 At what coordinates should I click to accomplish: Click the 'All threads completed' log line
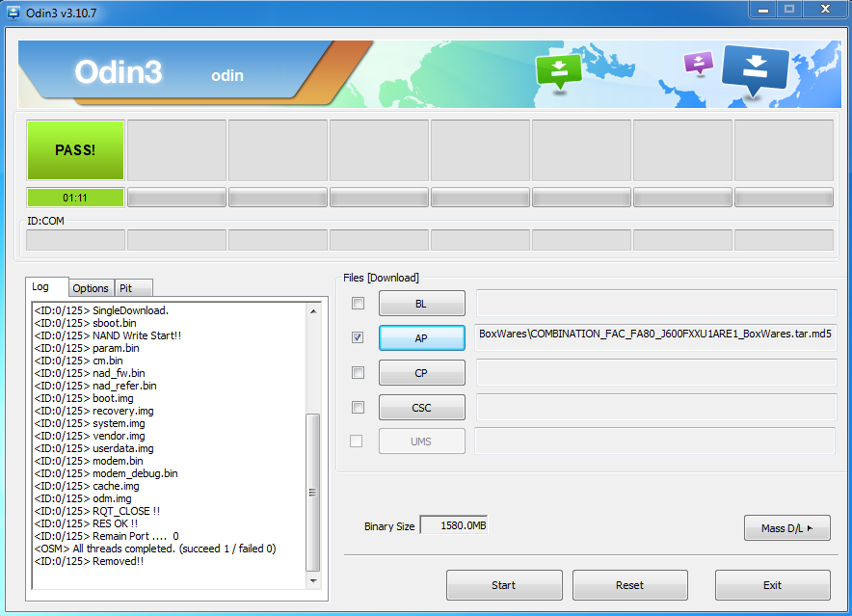click(155, 549)
